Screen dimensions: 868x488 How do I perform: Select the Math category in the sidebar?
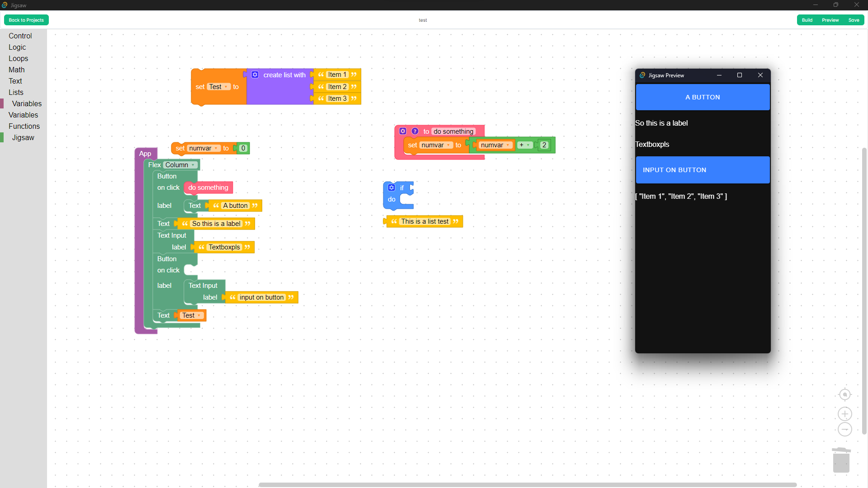[x=16, y=70]
